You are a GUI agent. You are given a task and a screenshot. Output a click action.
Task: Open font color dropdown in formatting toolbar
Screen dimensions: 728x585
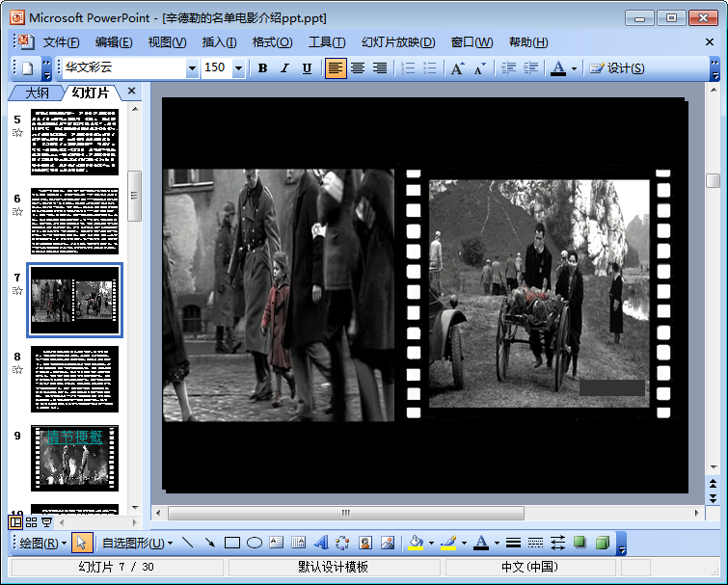[x=574, y=68]
